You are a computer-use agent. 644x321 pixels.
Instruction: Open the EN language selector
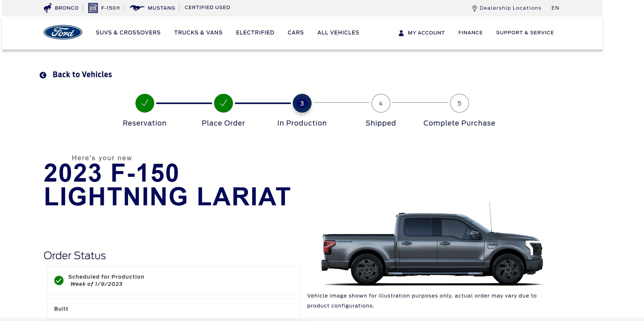pos(555,8)
